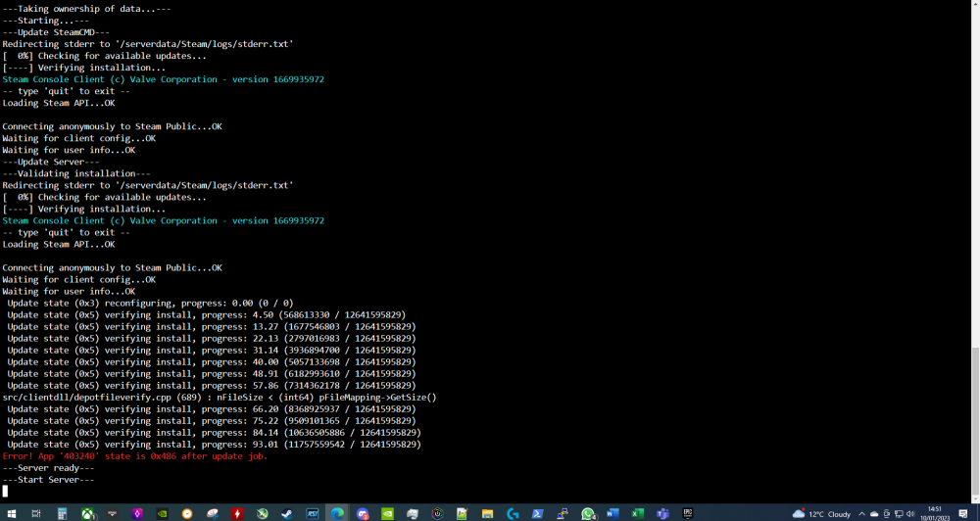Click the progress 93.01 update line
Screen dimensions: 980x521
pos(214,445)
